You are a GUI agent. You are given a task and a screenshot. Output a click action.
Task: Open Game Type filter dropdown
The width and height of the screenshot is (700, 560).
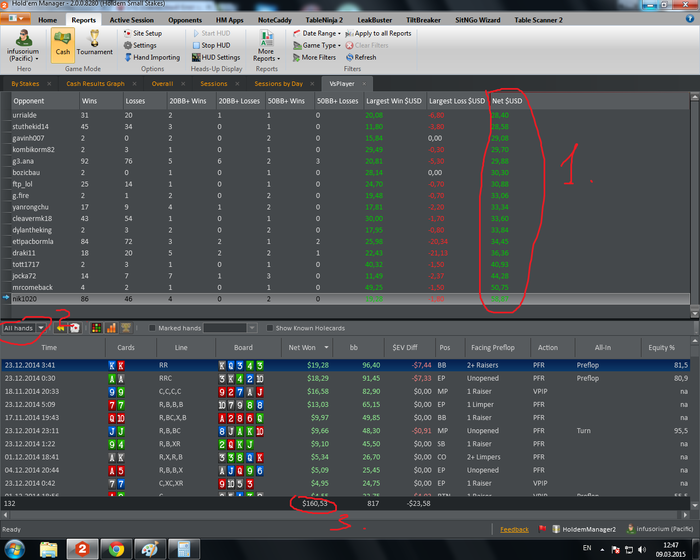[317, 46]
